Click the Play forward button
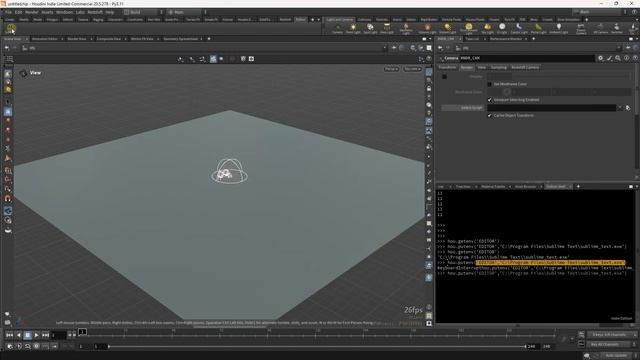 coord(36,335)
